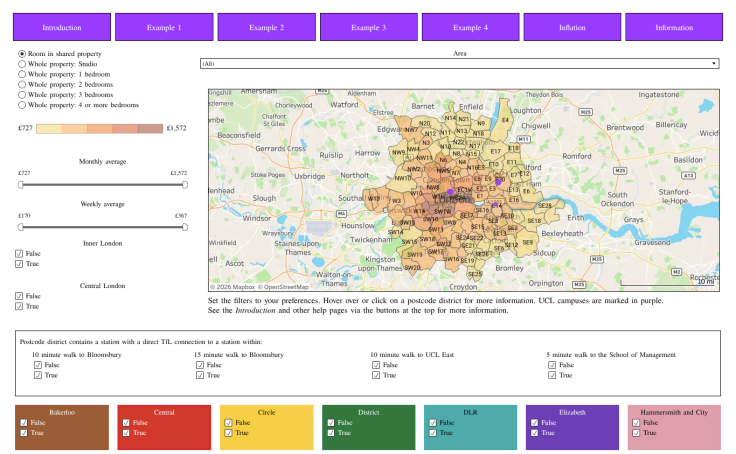Toggle Circle line True checkbox
This screenshot has width=736, height=454.
[x=229, y=433]
